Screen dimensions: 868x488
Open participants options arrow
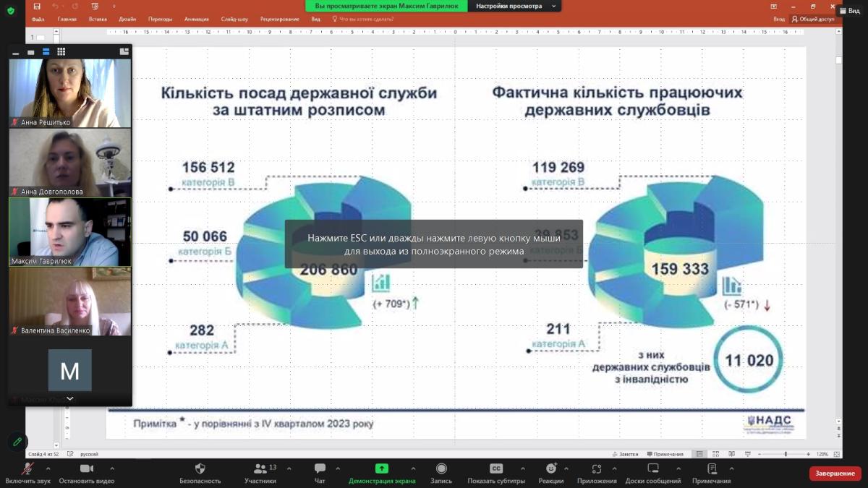[289, 468]
